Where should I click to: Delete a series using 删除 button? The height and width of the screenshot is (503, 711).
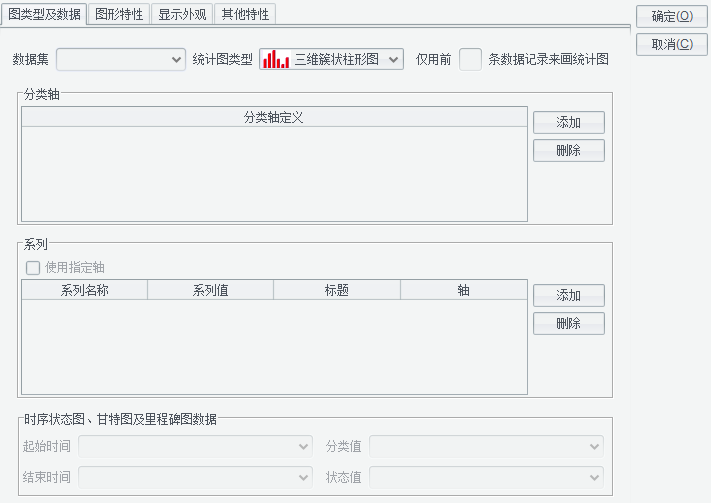click(x=568, y=323)
